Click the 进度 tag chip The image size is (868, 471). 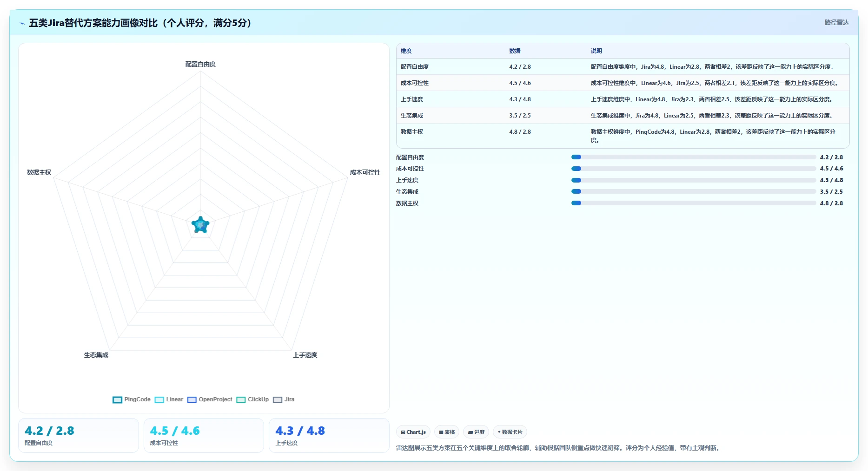(476, 432)
